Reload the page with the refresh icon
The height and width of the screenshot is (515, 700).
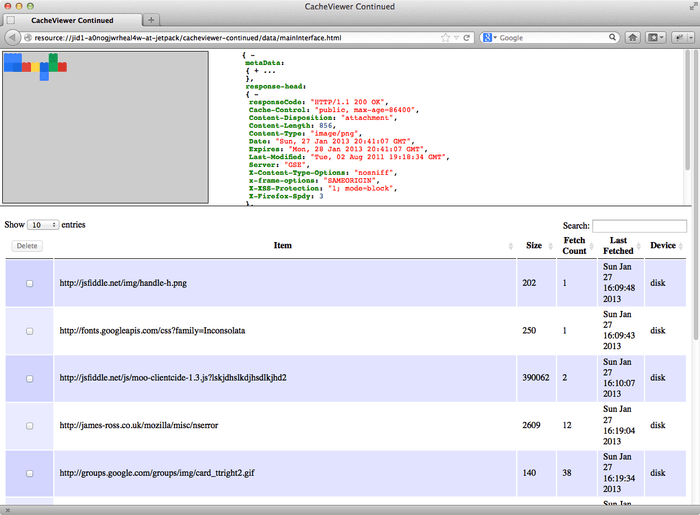pos(466,38)
